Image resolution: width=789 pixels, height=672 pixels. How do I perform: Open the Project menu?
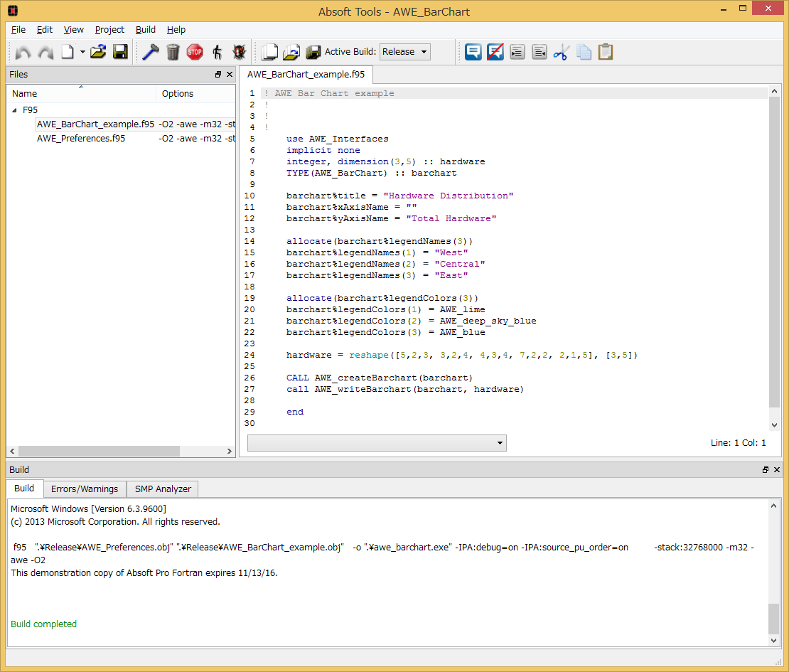[109, 30]
